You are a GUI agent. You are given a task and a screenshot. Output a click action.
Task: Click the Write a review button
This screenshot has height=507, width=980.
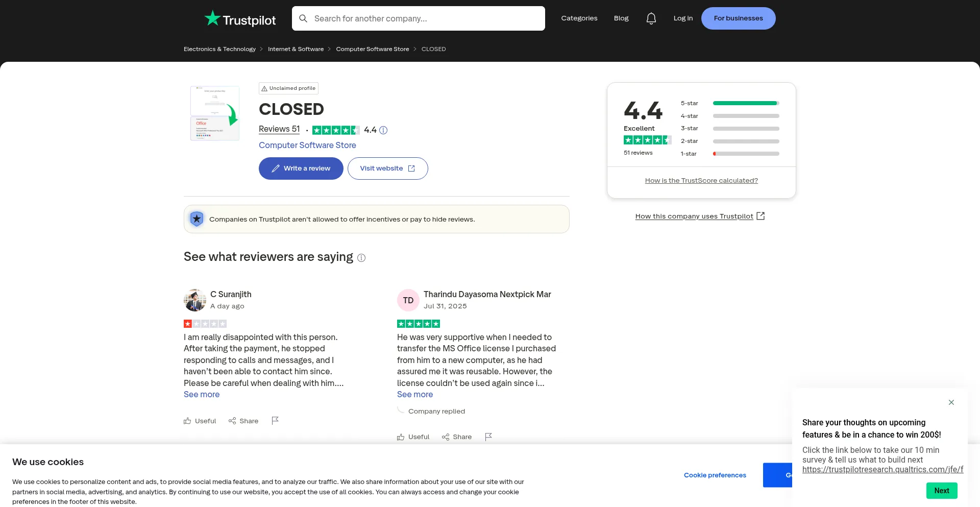301,168
